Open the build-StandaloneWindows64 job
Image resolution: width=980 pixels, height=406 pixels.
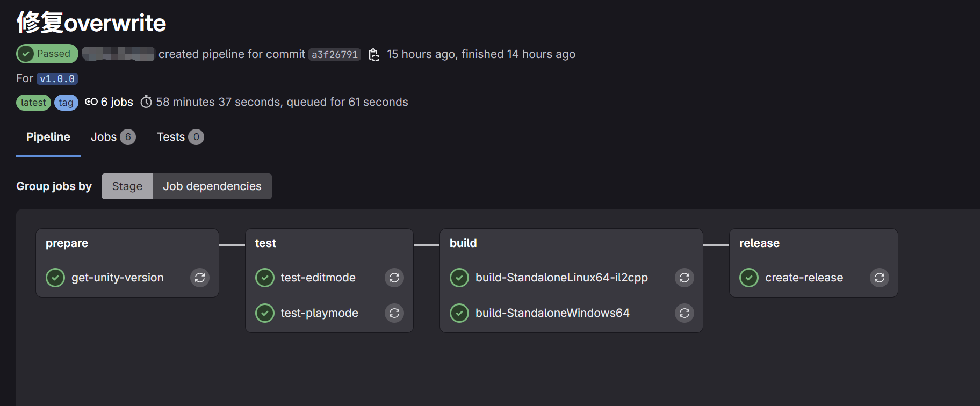click(552, 313)
